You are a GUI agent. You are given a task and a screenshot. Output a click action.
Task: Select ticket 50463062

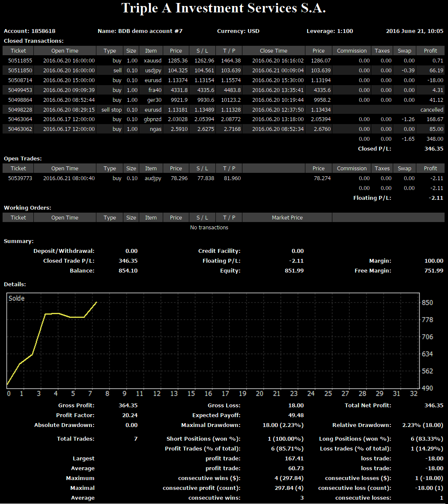(x=20, y=129)
